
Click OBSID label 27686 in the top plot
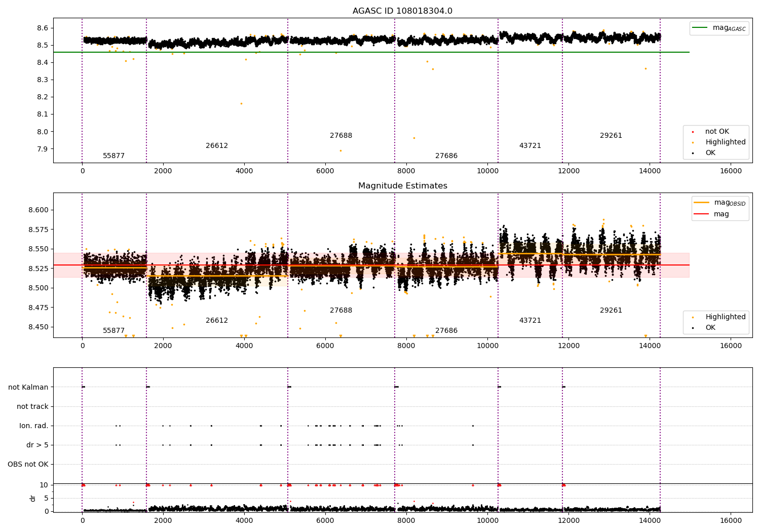click(x=446, y=156)
